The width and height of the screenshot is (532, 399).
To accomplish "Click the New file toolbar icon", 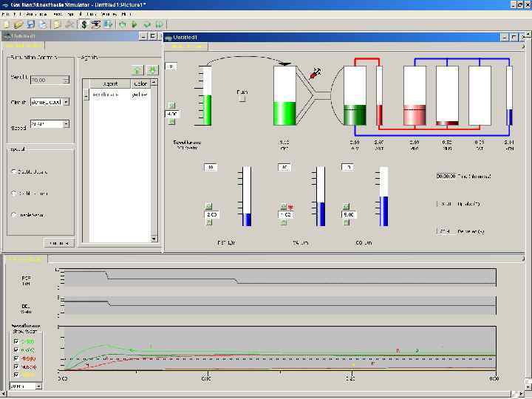I will 7,24.
